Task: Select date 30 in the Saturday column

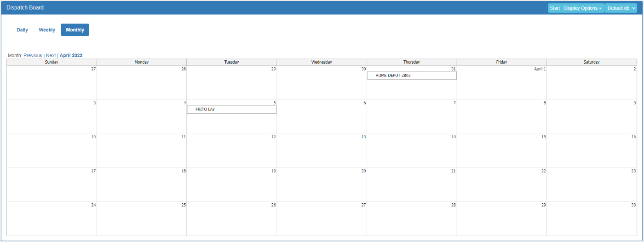Action: 633,205
